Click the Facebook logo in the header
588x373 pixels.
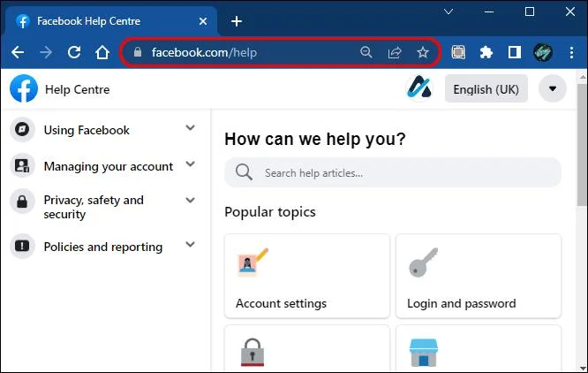24,88
